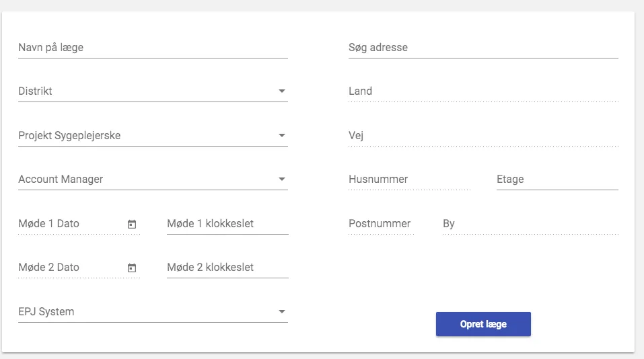Click the Søg adresse search field
The width and height of the screenshot is (644, 359).
(482, 48)
